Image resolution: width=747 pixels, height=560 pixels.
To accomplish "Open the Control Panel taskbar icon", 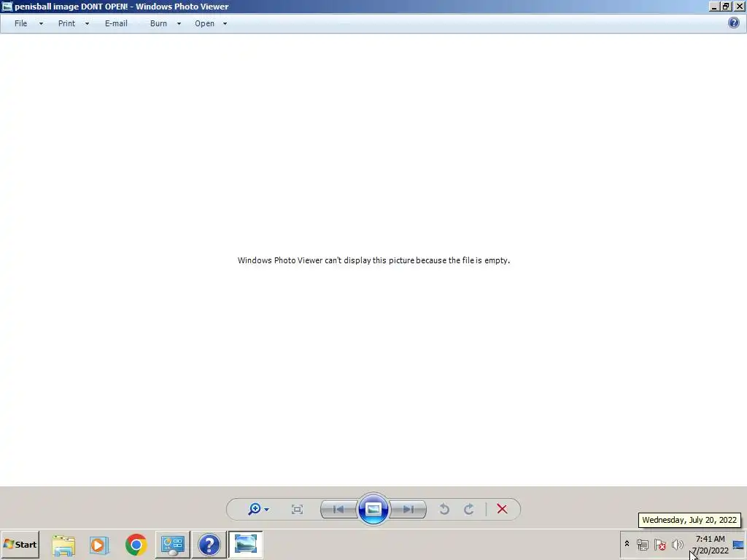I will pos(172,545).
